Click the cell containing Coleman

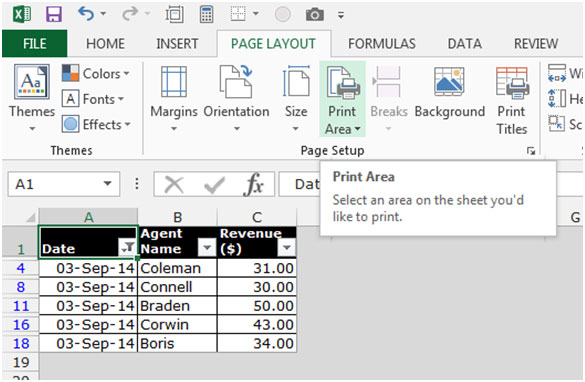178,268
